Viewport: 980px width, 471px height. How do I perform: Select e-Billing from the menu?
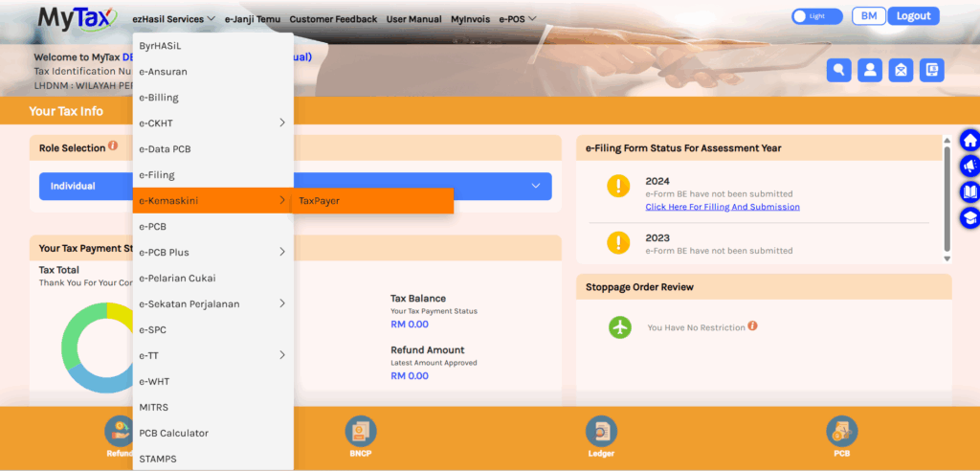point(212,98)
